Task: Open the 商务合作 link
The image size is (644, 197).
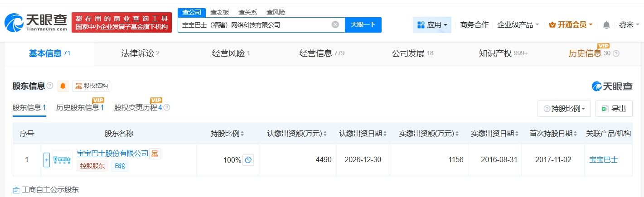Action: click(474, 25)
